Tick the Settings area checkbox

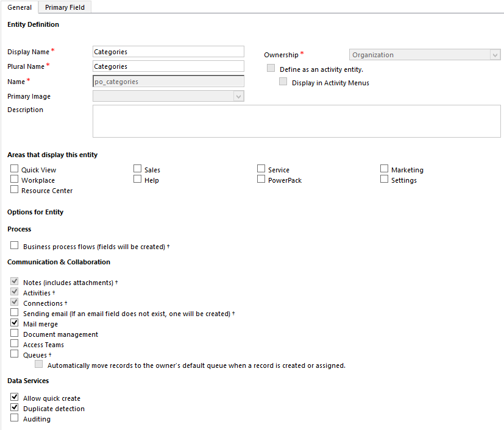[385, 180]
